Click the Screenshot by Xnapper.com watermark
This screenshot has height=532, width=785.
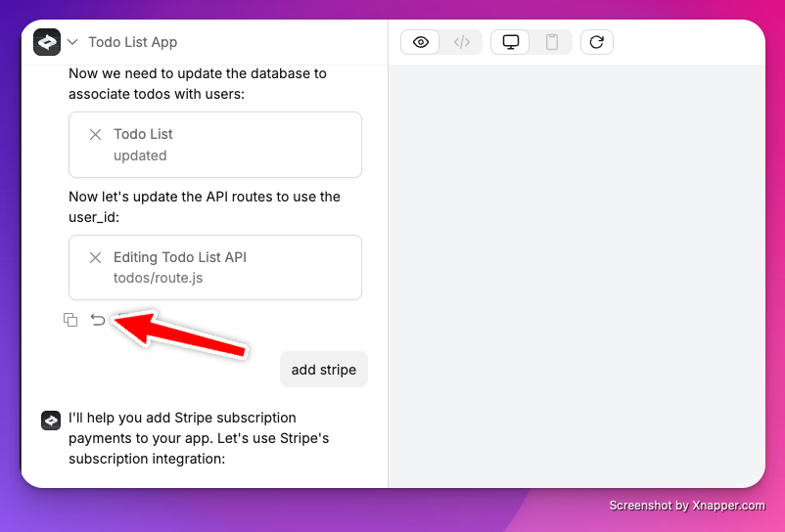click(687, 506)
